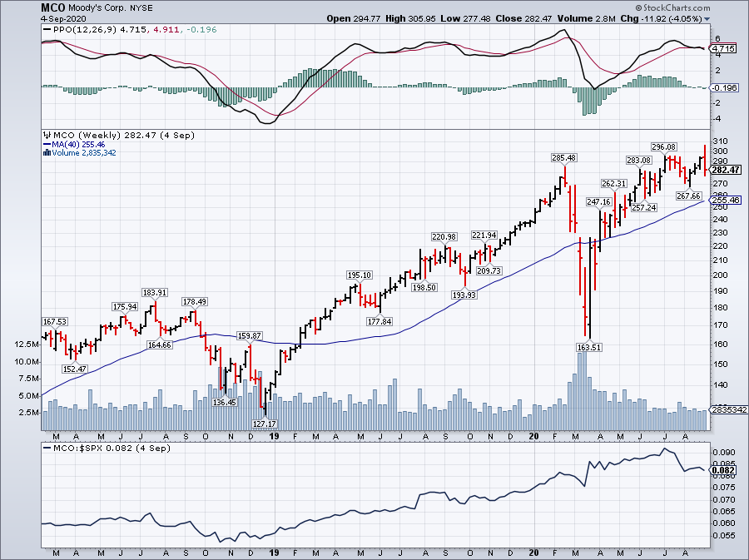Click the 283.08 peak annotation

click(639, 161)
